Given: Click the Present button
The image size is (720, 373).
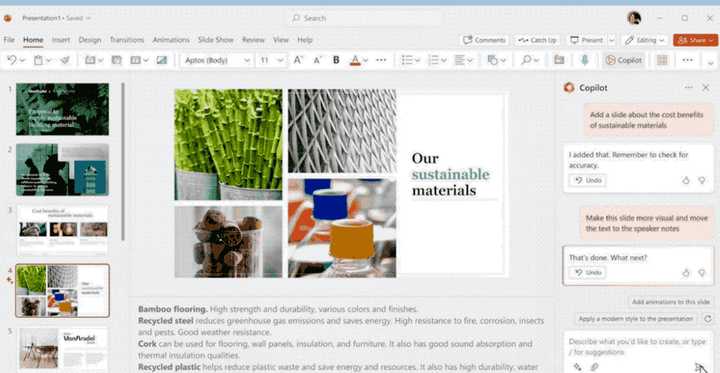Looking at the screenshot, I should pyautogui.click(x=587, y=40).
